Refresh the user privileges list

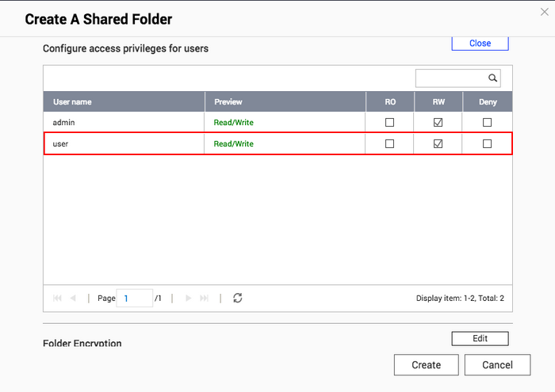(238, 298)
